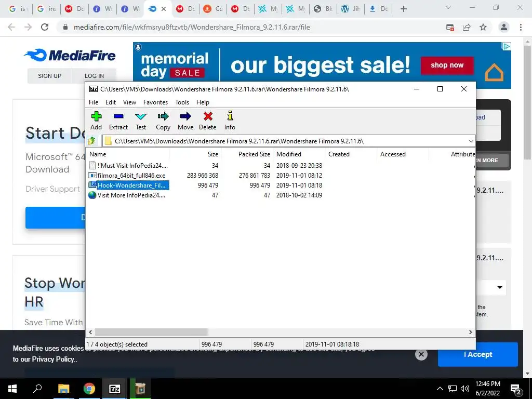Click the volume tray icon
Screen dimensions: 532x399
[x=465, y=389]
